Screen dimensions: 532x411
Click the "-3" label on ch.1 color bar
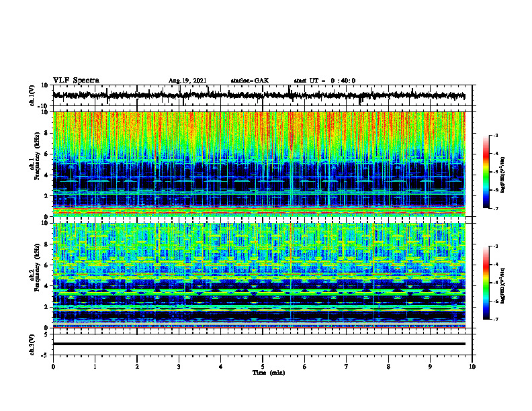point(495,135)
